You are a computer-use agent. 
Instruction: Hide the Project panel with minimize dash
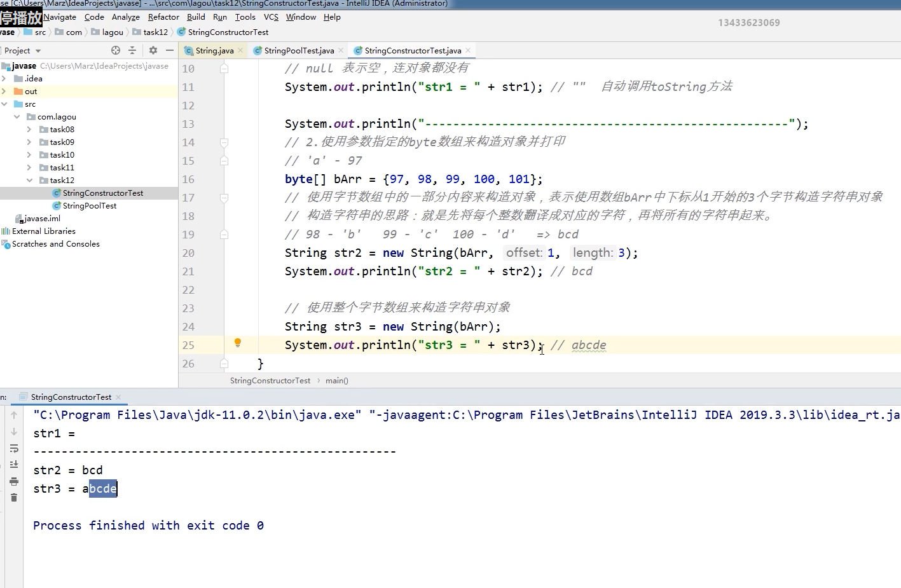pyautogui.click(x=170, y=50)
